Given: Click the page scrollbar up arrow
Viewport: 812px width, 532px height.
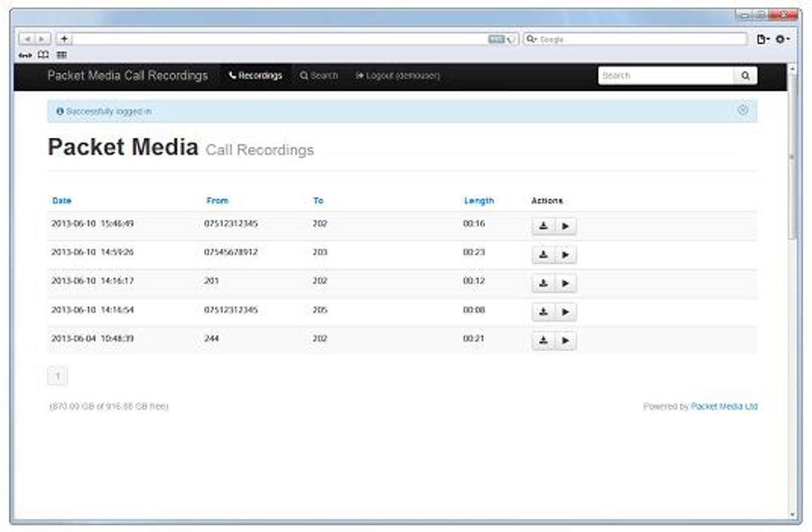Looking at the screenshot, I should 792,68.
